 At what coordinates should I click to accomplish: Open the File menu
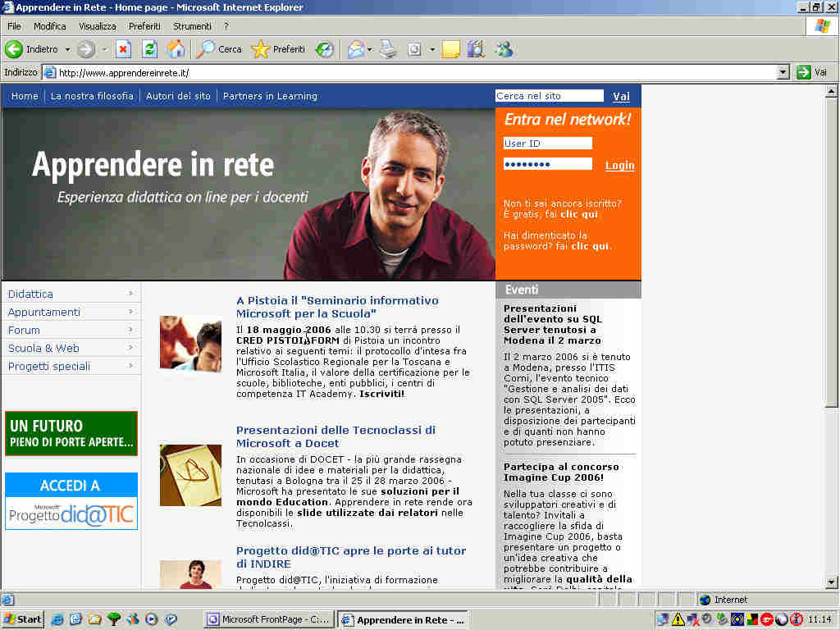(14, 26)
